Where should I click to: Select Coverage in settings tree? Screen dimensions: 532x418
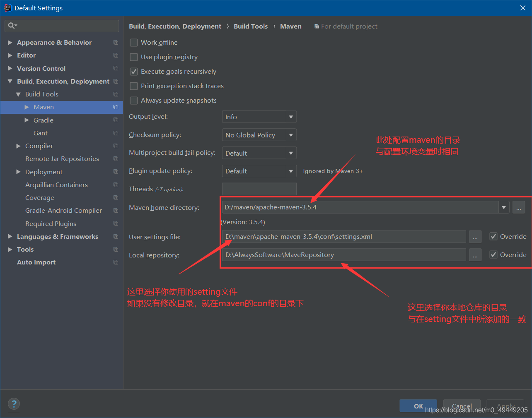point(40,198)
